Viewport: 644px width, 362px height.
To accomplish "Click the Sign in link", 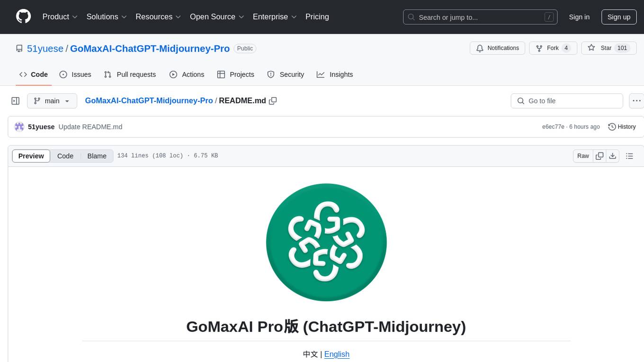I will click(x=579, y=17).
